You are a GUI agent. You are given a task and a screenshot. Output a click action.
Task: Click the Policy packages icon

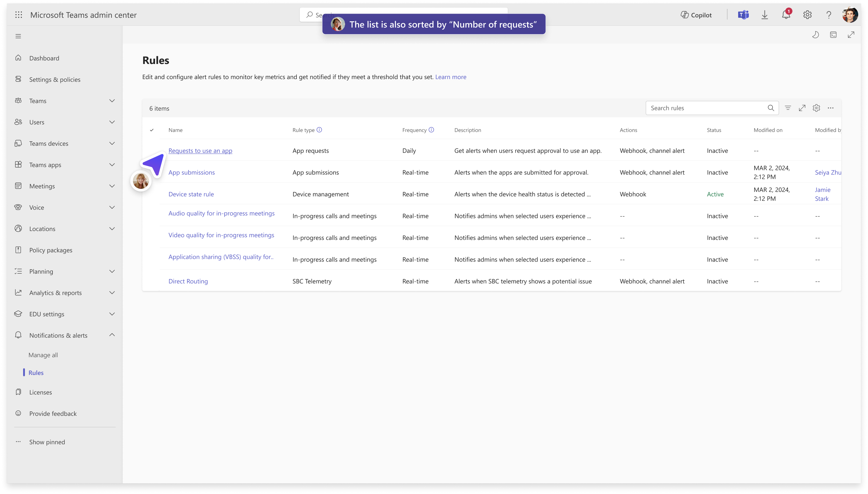[18, 250]
